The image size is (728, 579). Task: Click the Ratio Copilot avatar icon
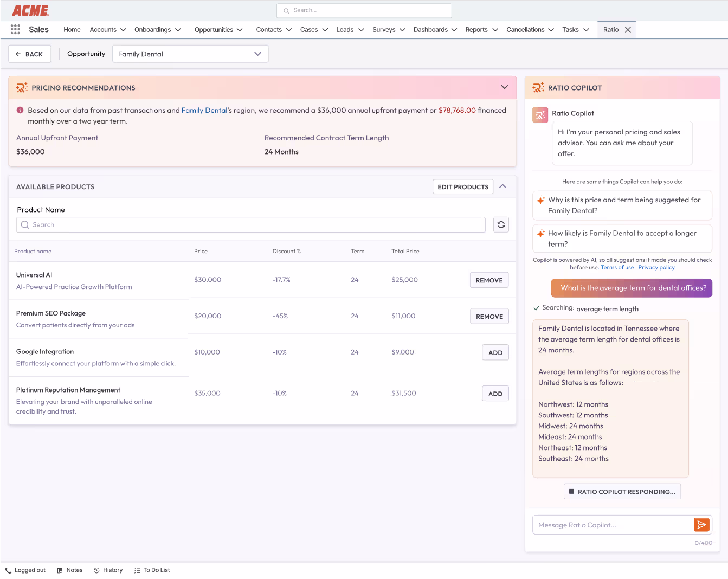tap(540, 115)
